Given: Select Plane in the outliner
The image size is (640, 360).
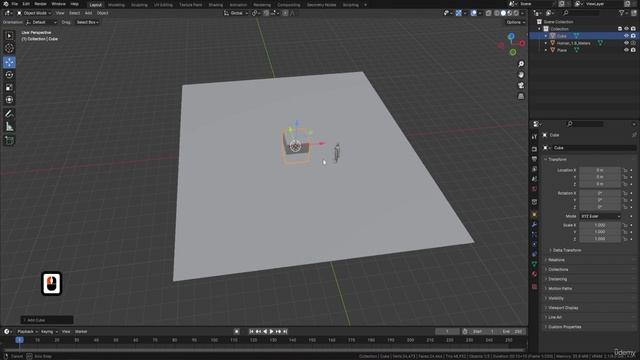Looking at the screenshot, I should [562, 50].
